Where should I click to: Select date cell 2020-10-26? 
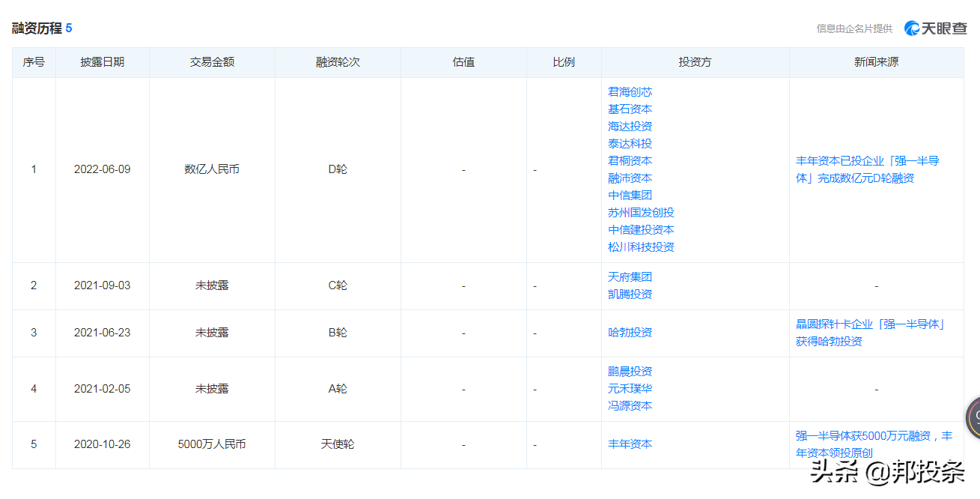pyautogui.click(x=102, y=444)
